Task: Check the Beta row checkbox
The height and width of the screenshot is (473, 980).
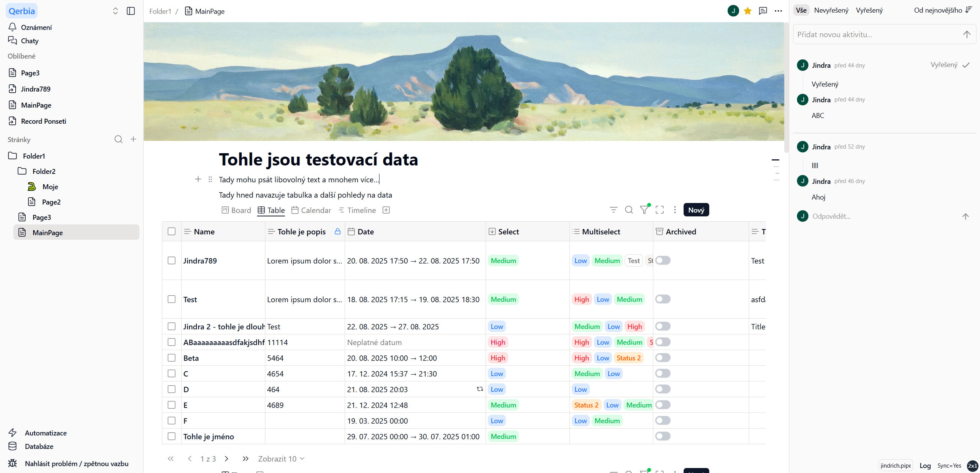Action: [172, 358]
